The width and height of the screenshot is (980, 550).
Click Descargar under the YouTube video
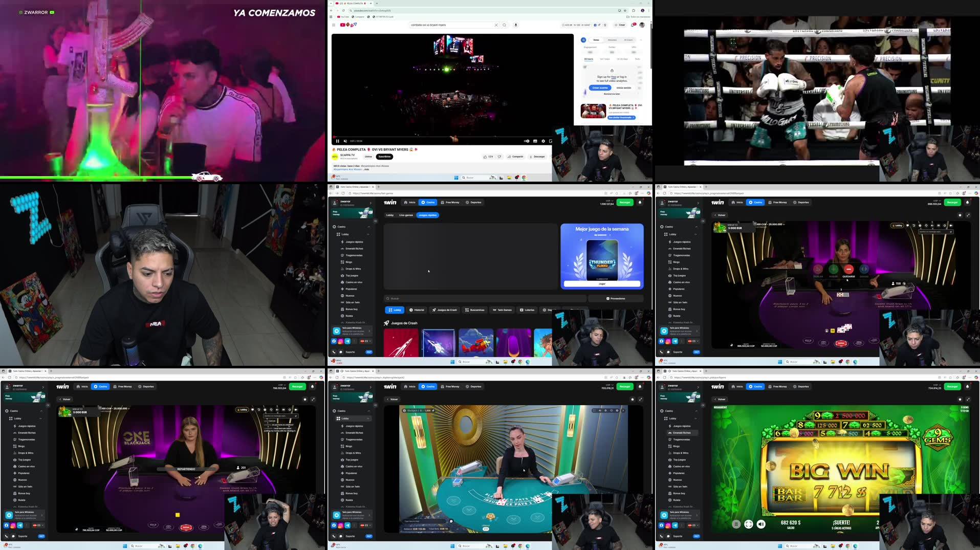(537, 157)
